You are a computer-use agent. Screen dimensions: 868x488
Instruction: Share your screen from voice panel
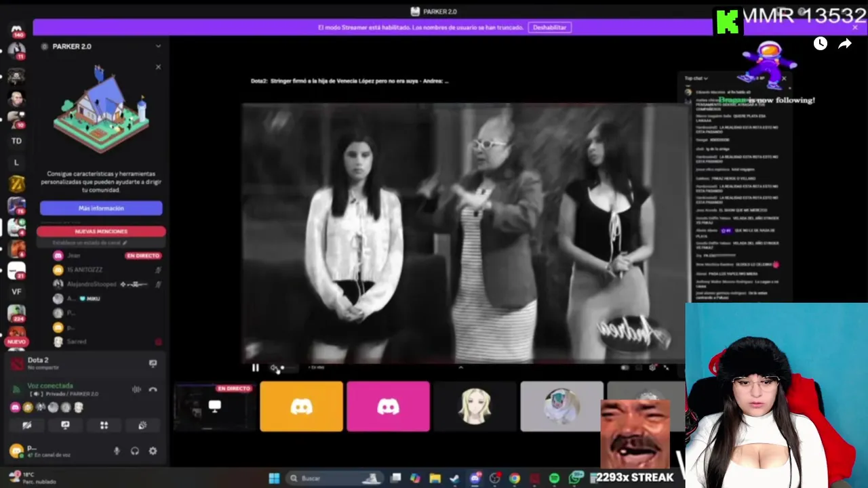point(65,425)
